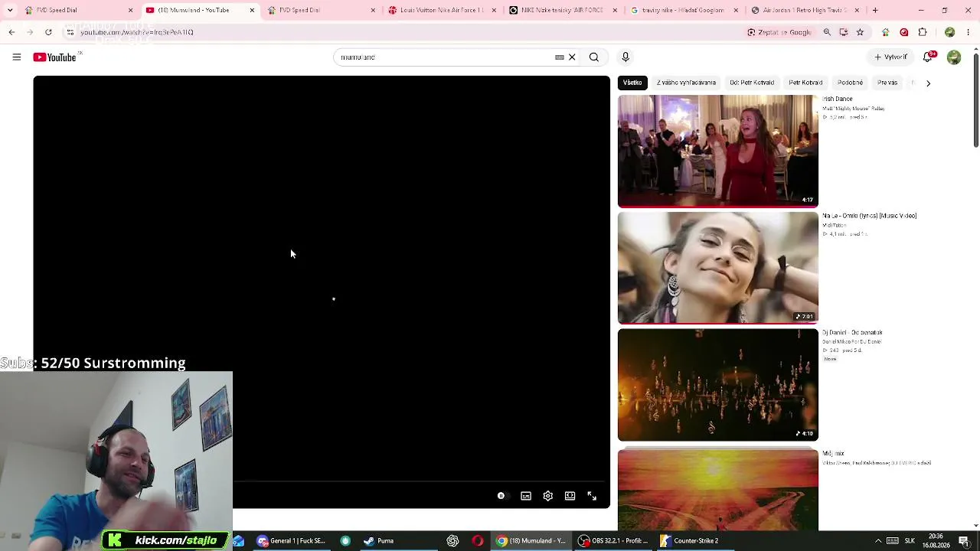Open ChatGPT from the taskbar
This screenshot has height=551, width=980.
[452, 541]
